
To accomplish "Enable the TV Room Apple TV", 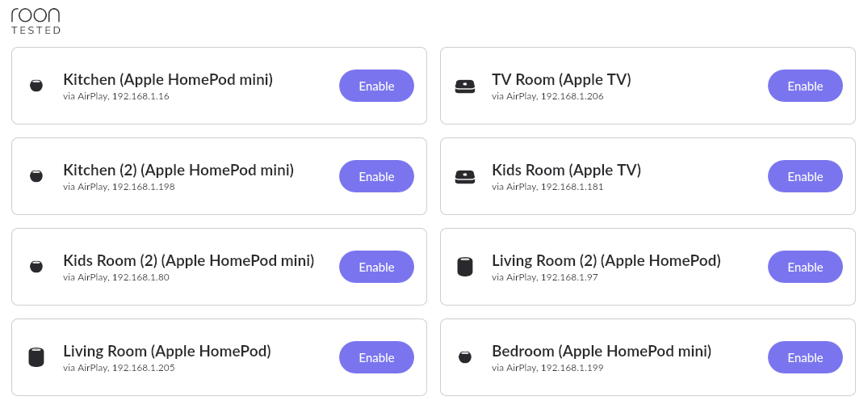I will [805, 86].
